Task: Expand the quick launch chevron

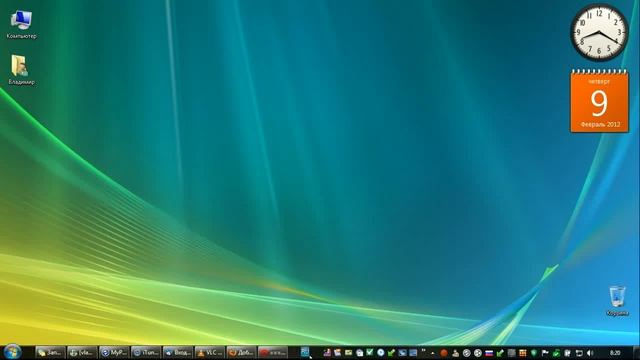Action: click(423, 350)
